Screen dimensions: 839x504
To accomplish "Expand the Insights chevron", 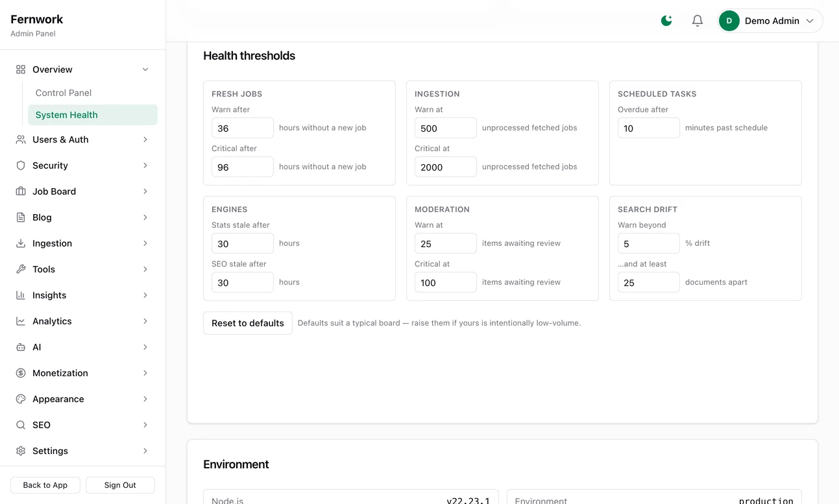I will pos(145,295).
